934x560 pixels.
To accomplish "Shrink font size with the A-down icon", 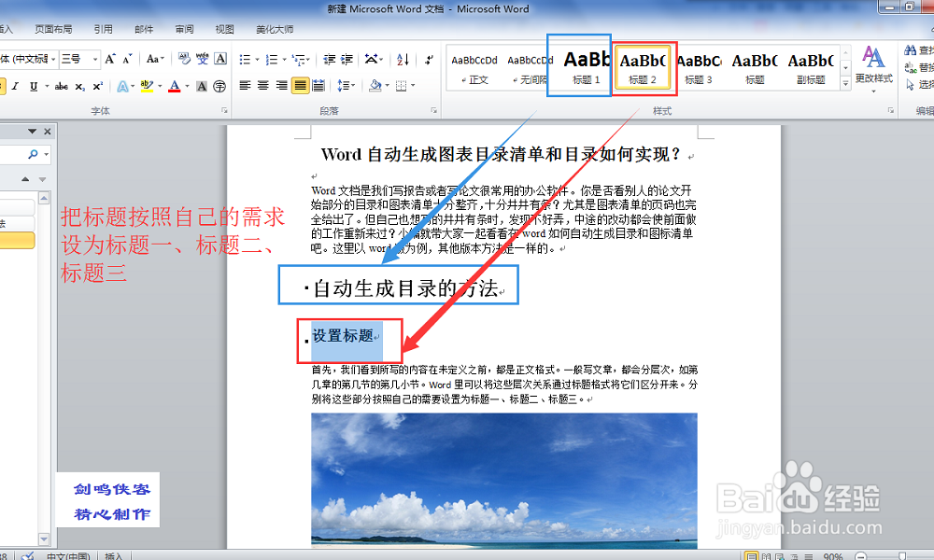I will pos(127,59).
